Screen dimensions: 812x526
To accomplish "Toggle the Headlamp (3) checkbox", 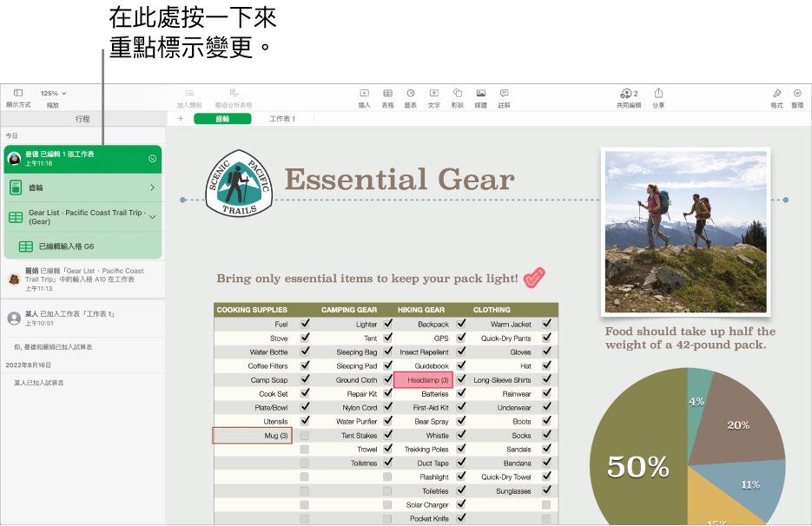I will tap(461, 379).
